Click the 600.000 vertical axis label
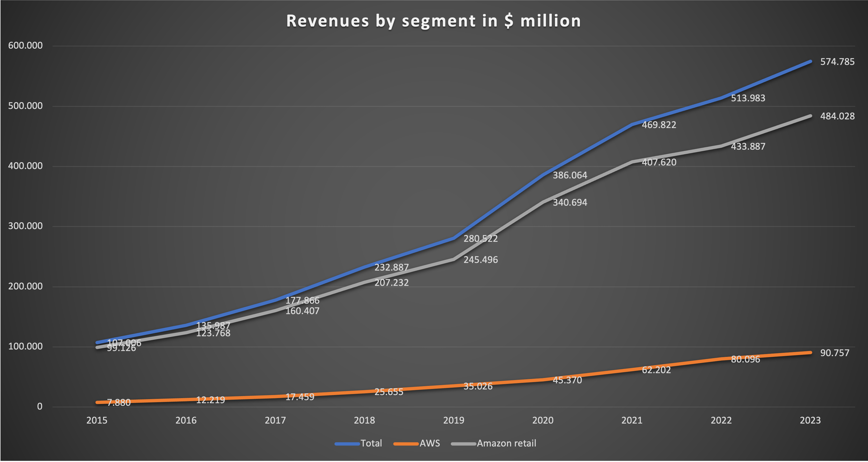This screenshot has width=868, height=462. [25, 46]
